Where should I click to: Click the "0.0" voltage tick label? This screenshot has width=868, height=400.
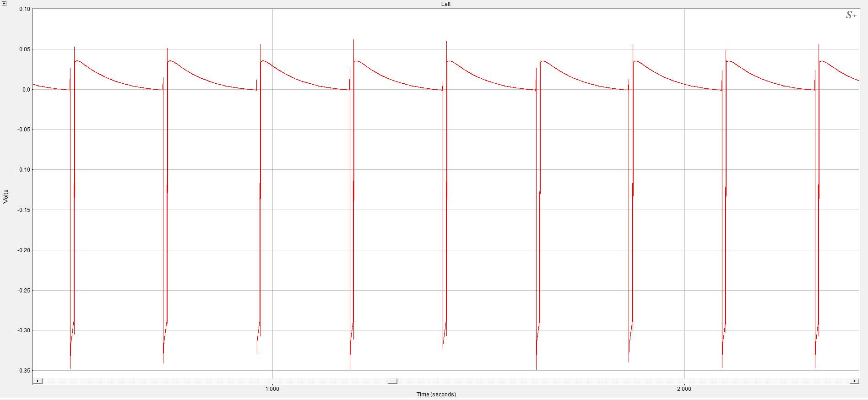(x=27, y=90)
